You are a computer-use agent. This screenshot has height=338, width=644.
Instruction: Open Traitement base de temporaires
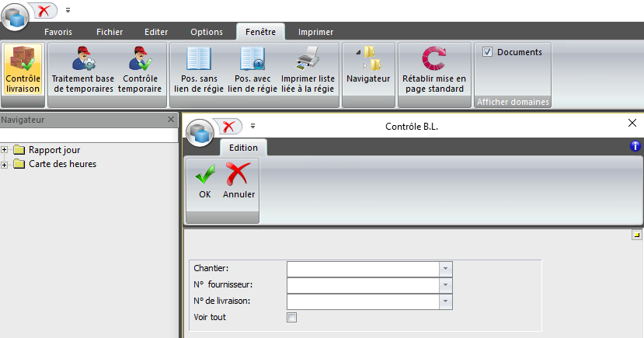[83, 69]
